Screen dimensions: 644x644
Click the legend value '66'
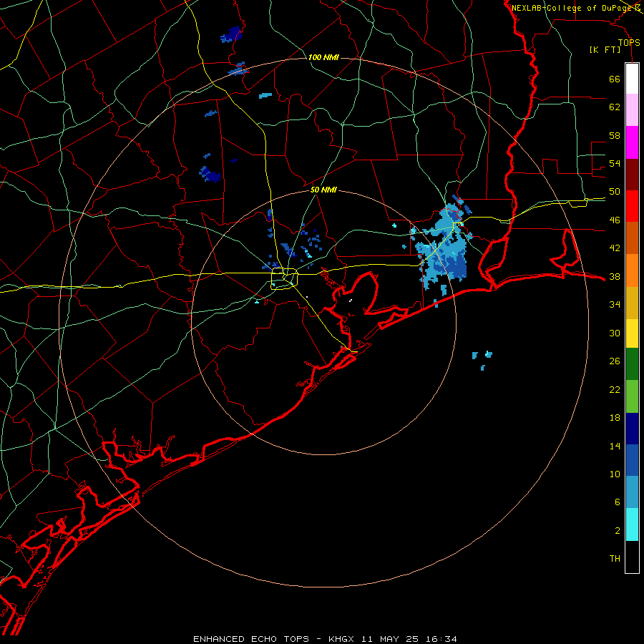click(x=615, y=79)
